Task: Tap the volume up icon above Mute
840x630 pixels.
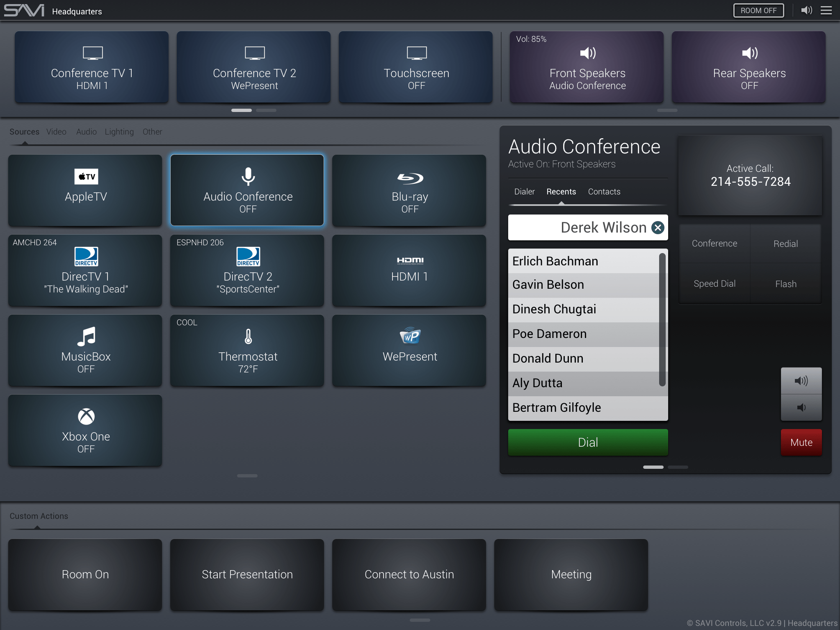Action: 801,381
